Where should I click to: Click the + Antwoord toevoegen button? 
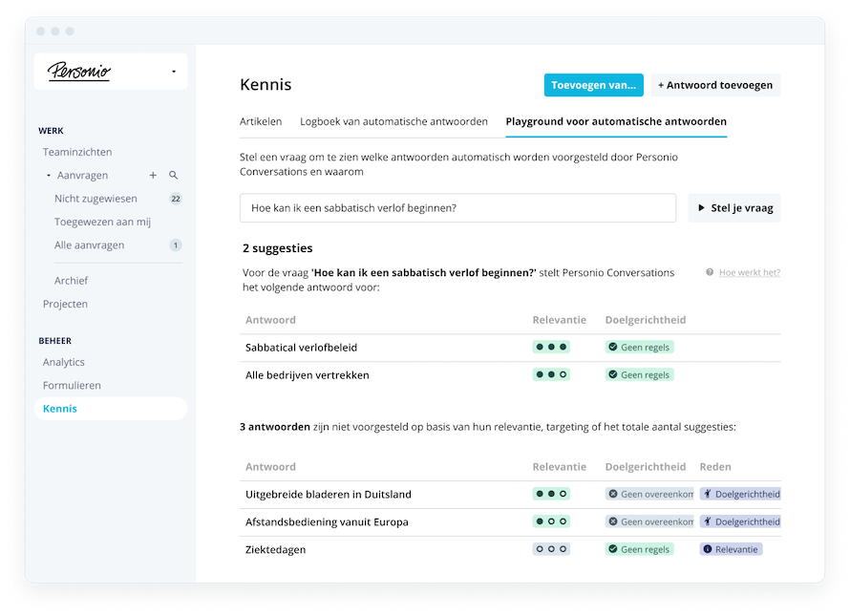tap(715, 85)
